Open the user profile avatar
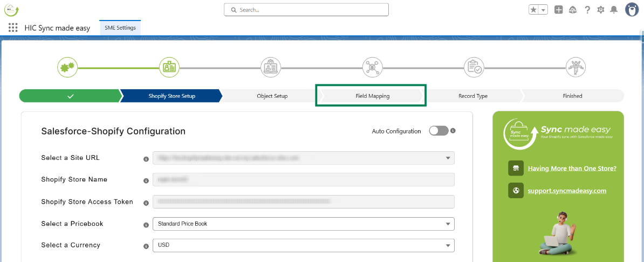Image resolution: width=644 pixels, height=262 pixels. pyautogui.click(x=632, y=10)
